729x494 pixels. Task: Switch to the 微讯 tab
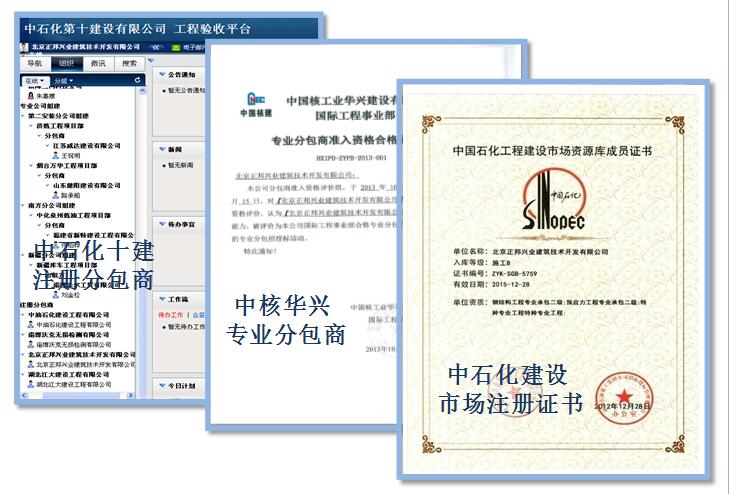tap(98, 63)
